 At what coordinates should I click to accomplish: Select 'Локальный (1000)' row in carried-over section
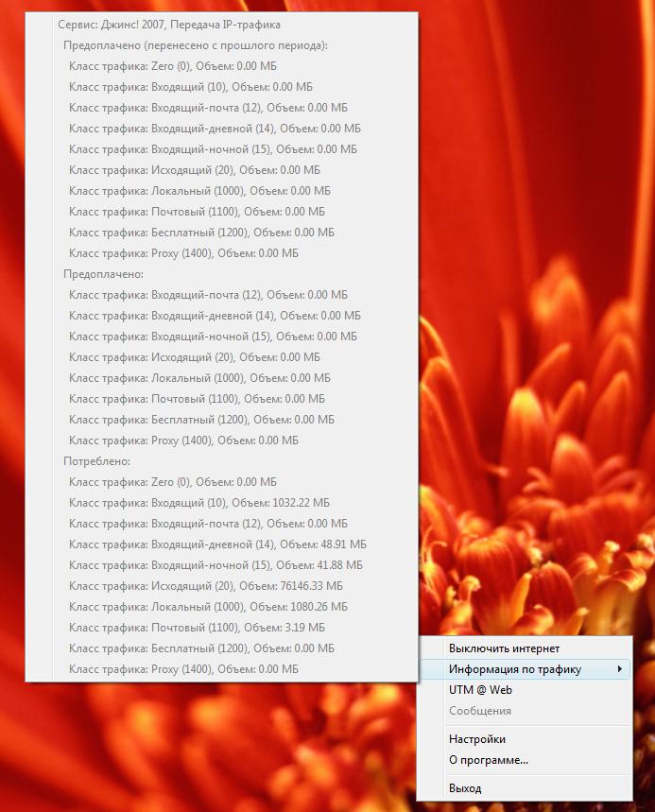[x=221, y=191]
